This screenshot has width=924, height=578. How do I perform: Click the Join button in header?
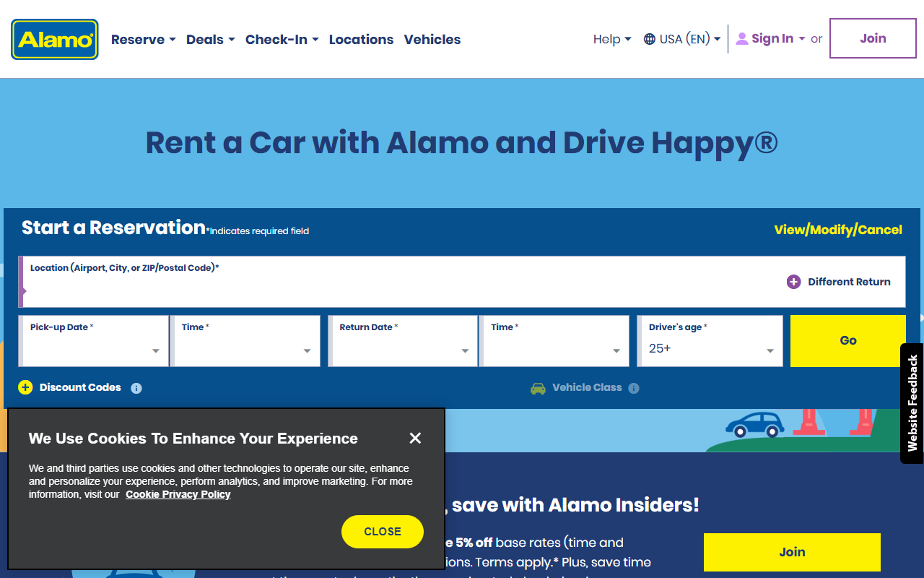[873, 38]
